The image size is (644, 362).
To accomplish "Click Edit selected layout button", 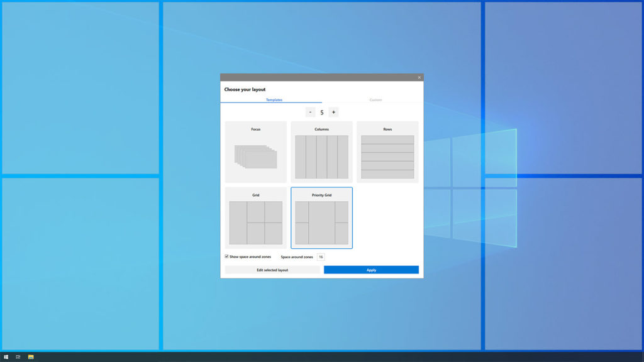I will pos(272,270).
